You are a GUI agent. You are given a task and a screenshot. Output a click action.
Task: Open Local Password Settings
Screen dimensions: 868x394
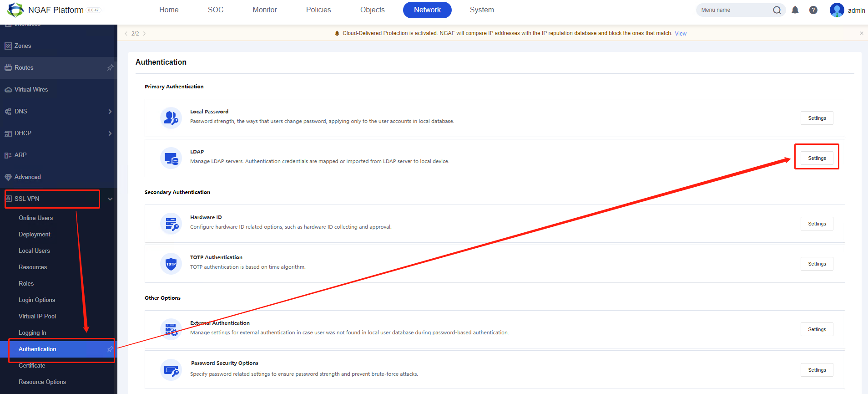817,118
